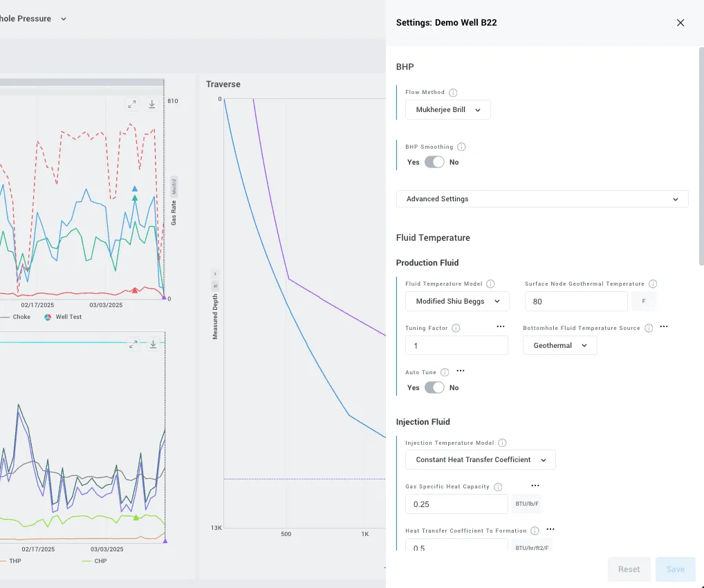Show info for Flow Method
This screenshot has height=588, width=704.
(x=453, y=93)
